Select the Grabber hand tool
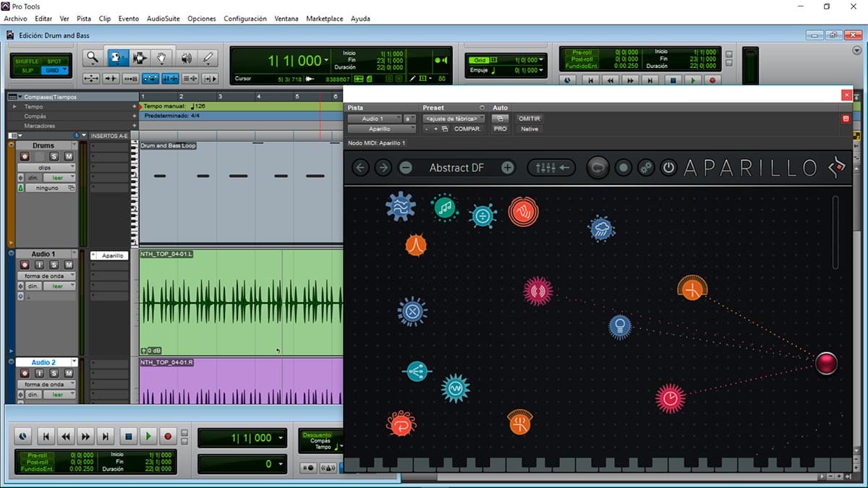Image resolution: width=868 pixels, height=488 pixels. click(x=163, y=58)
